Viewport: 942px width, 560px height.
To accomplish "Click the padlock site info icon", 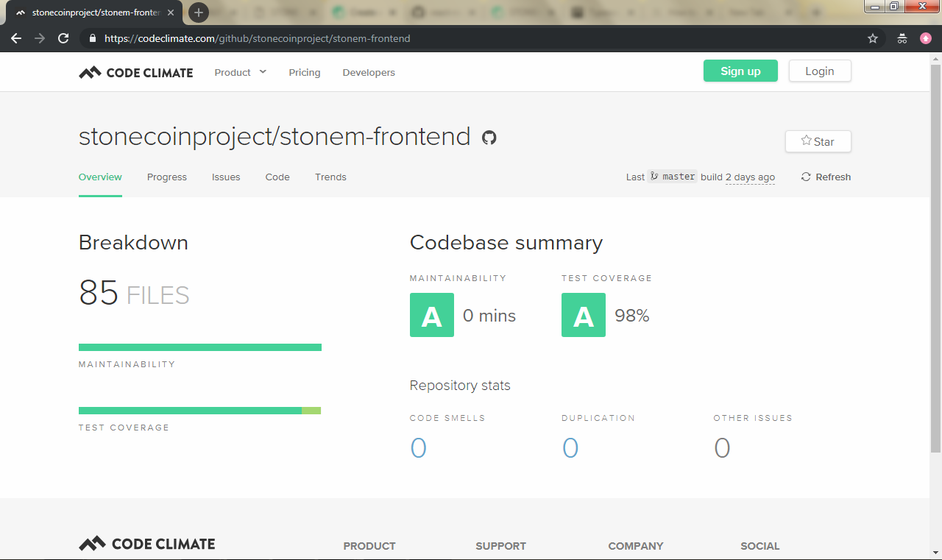I will (93, 38).
